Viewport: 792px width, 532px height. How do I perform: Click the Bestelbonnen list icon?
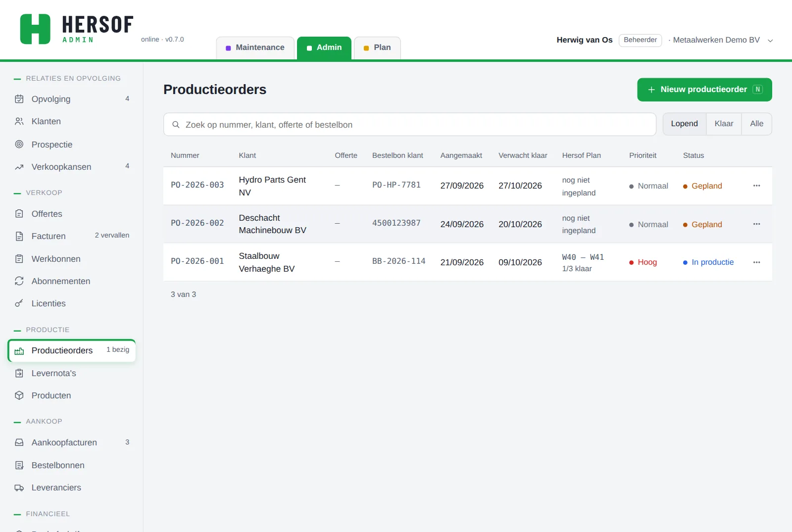(19, 465)
